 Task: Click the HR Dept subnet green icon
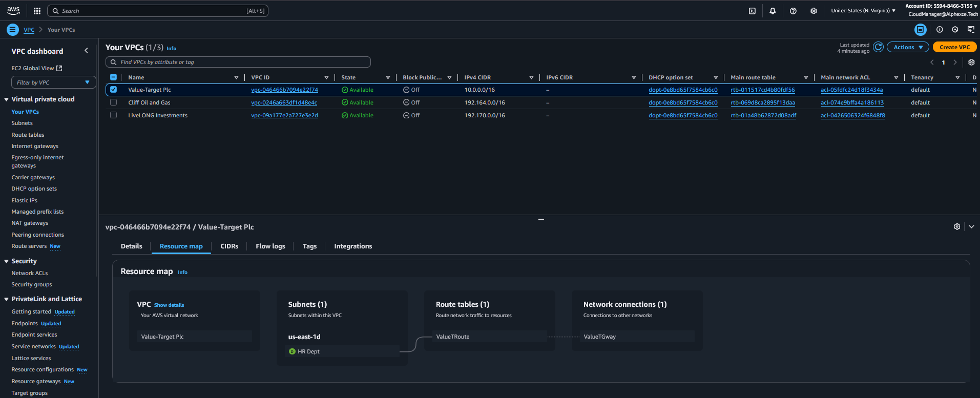292,351
